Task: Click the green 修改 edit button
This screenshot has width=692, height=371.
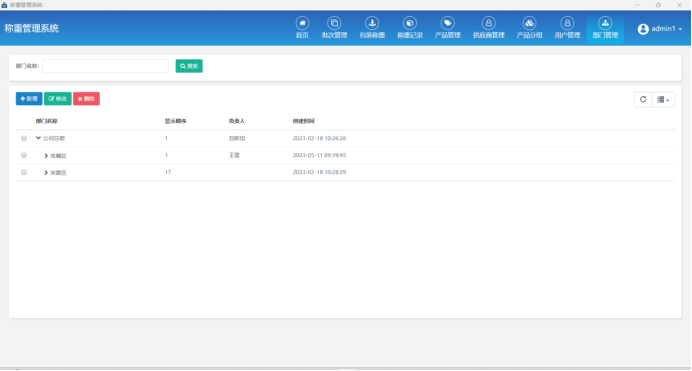Action: pos(58,99)
